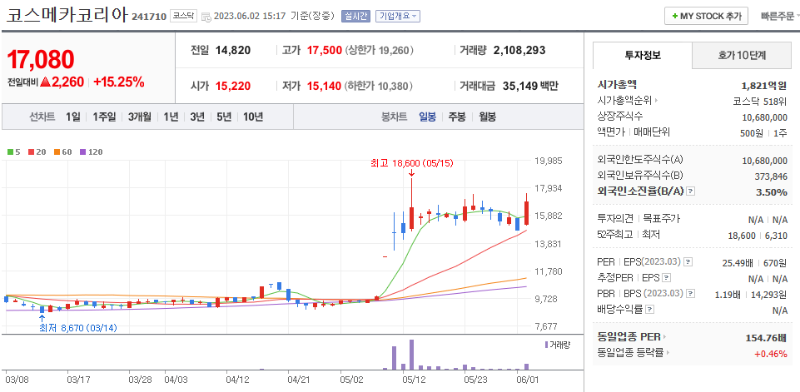This screenshot has width=800, height=392.
Task: Click the 외국인보유주식수 value 373,846
Action: [771, 176]
